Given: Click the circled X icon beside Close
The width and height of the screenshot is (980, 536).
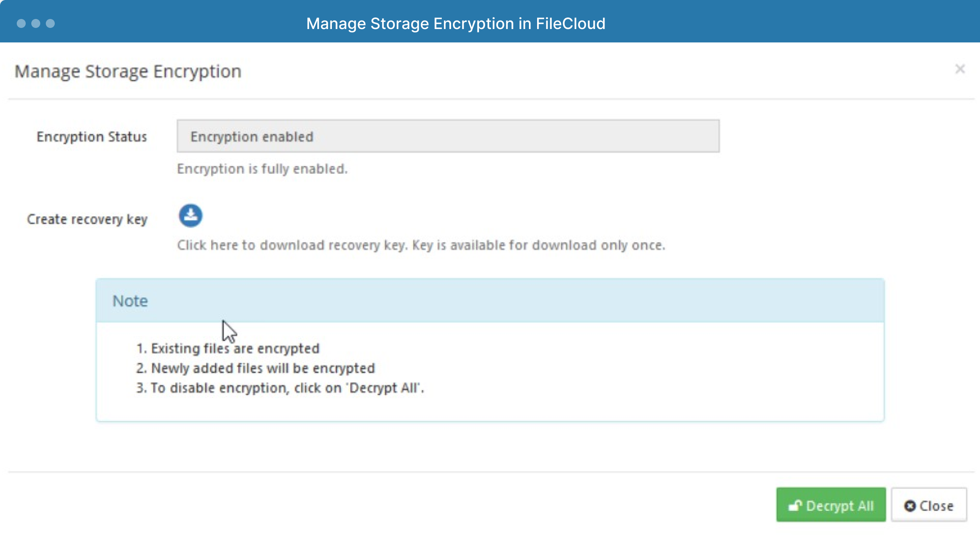Looking at the screenshot, I should [x=910, y=505].
